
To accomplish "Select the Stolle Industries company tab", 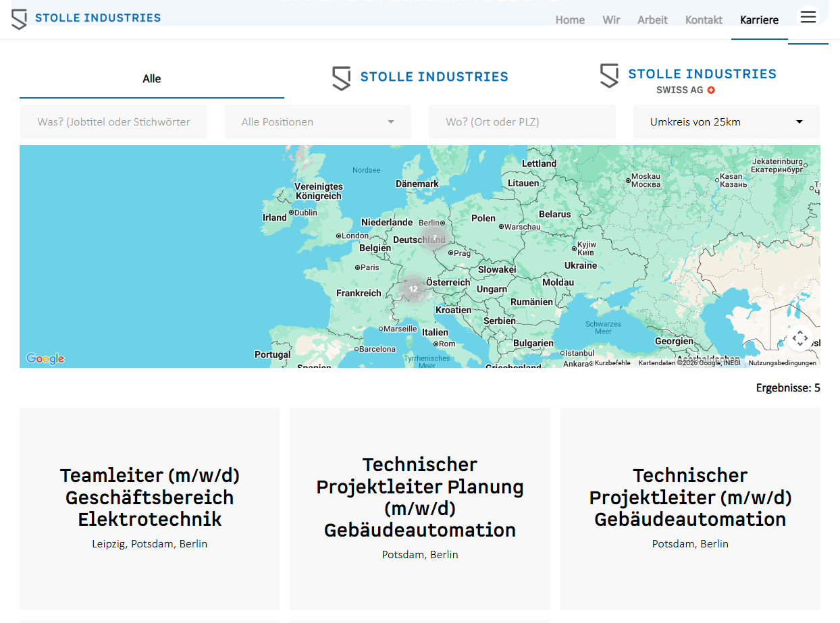I will click(420, 78).
